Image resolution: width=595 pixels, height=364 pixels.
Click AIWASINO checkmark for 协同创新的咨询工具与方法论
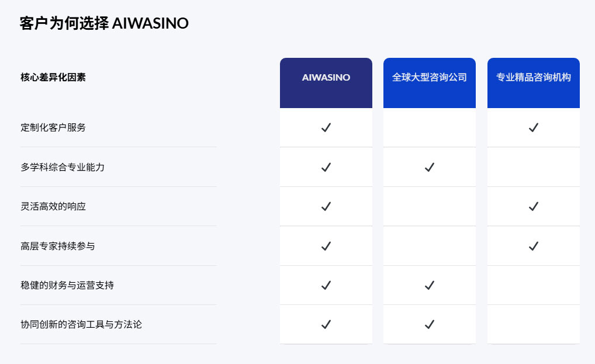(326, 324)
